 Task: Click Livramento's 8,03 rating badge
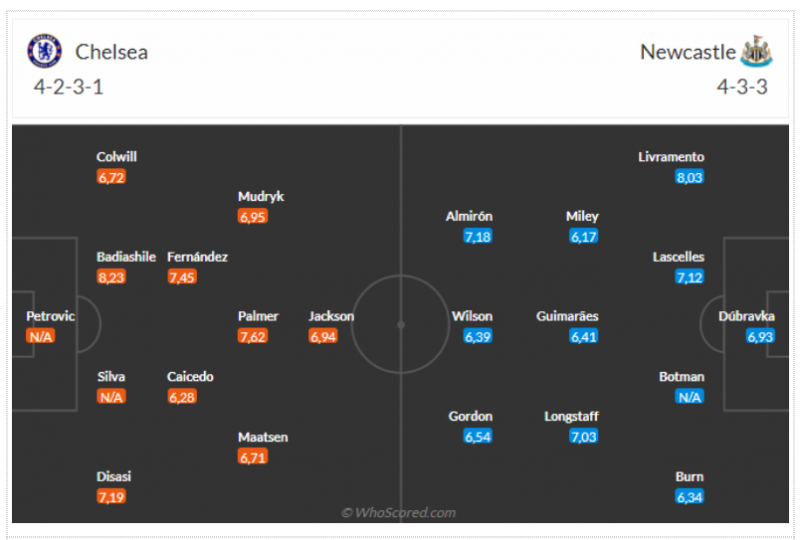(689, 177)
